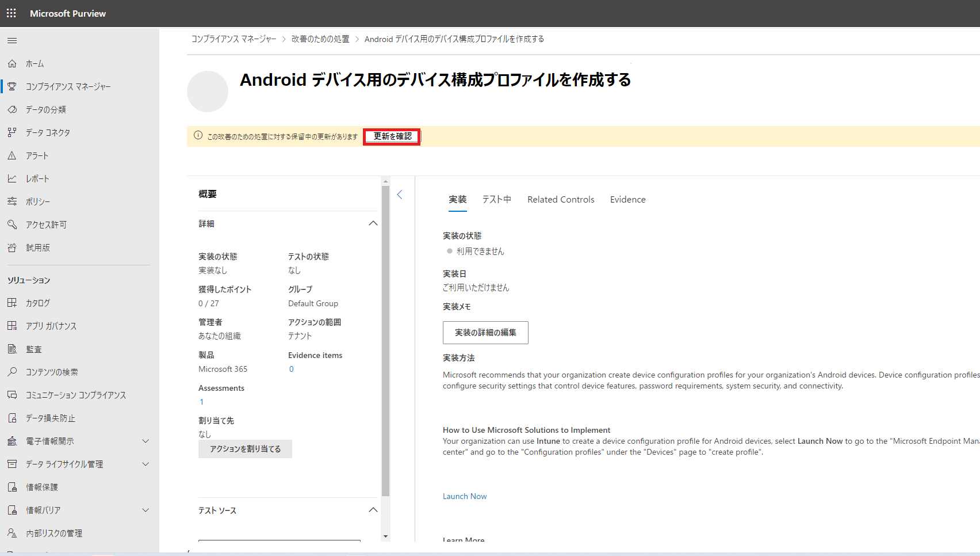Expand the 電子情報開示 submenu chevron
The image size is (980, 556).
coord(146,441)
